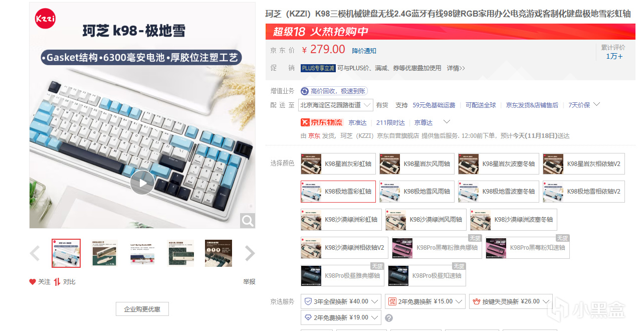The height and width of the screenshot is (331, 644).
Task: Click the compare (对比) icon
Action: click(57, 282)
